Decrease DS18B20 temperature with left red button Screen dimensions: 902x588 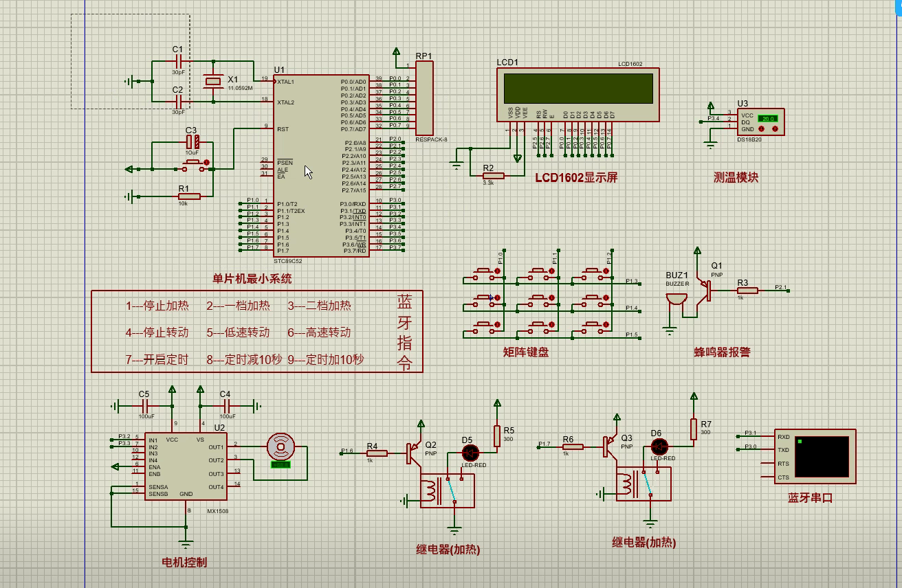tap(762, 128)
